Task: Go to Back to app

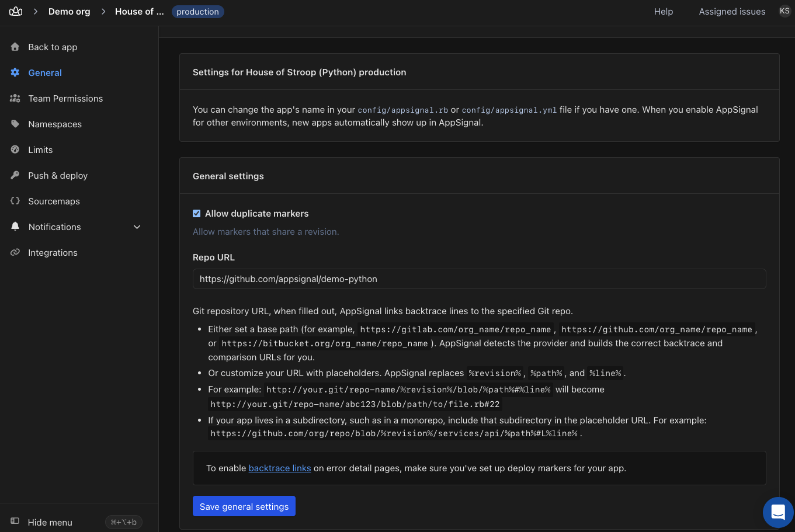Action: click(x=53, y=47)
